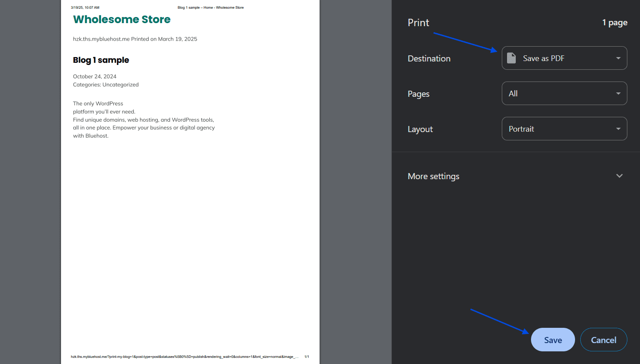Click the chevron beside More settings

tap(620, 176)
